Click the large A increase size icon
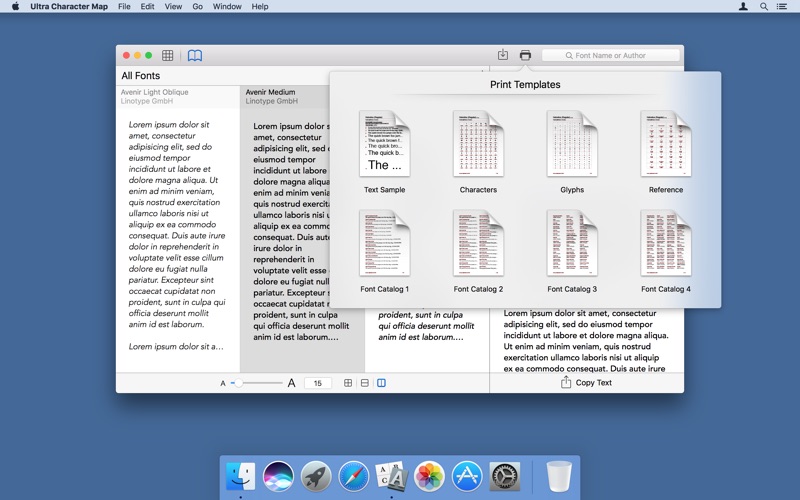 click(x=291, y=383)
